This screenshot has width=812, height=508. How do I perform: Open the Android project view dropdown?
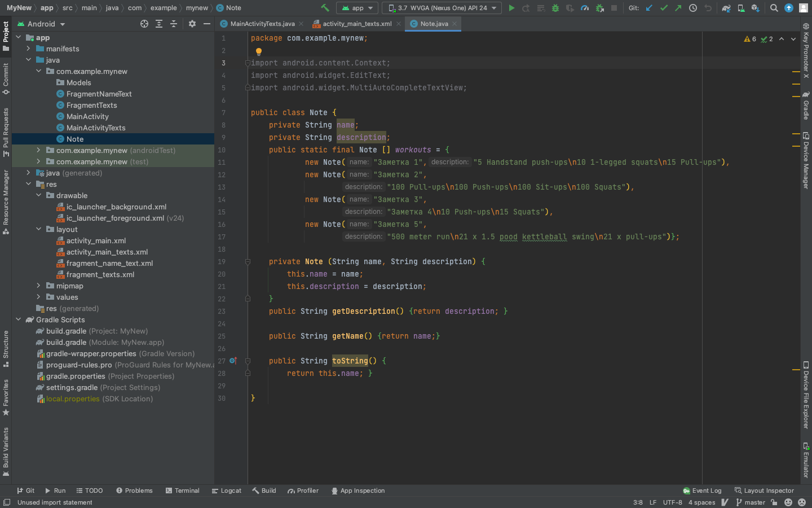pyautogui.click(x=41, y=24)
